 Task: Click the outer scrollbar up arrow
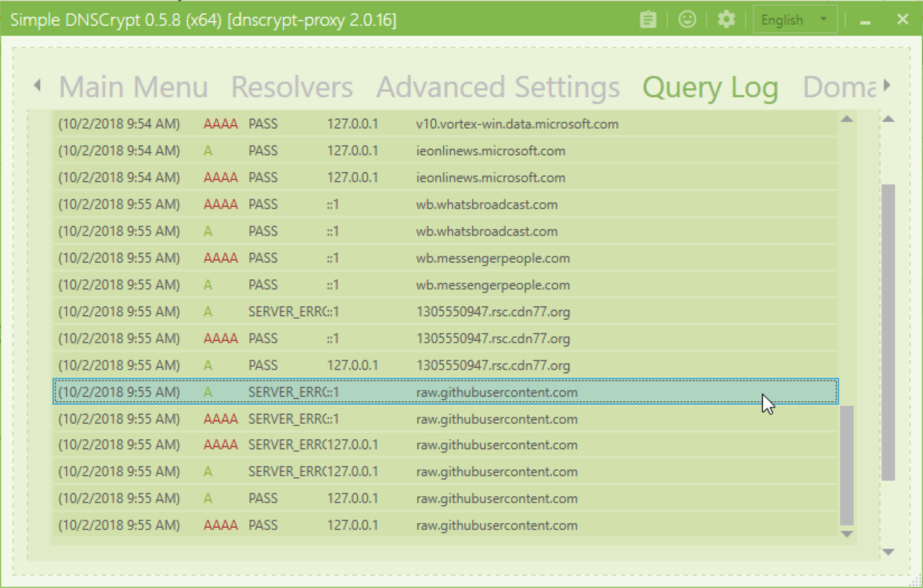click(888, 119)
